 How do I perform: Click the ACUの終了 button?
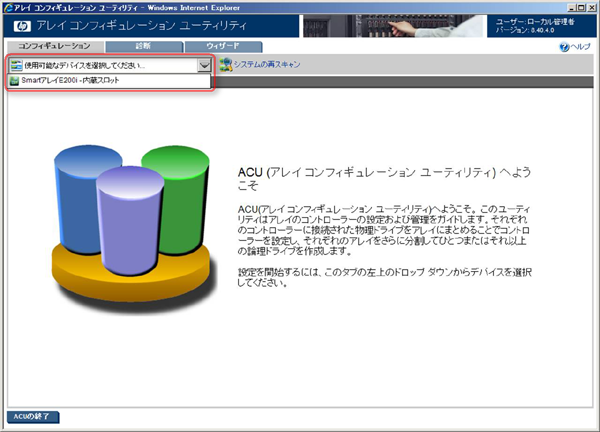coord(33,417)
